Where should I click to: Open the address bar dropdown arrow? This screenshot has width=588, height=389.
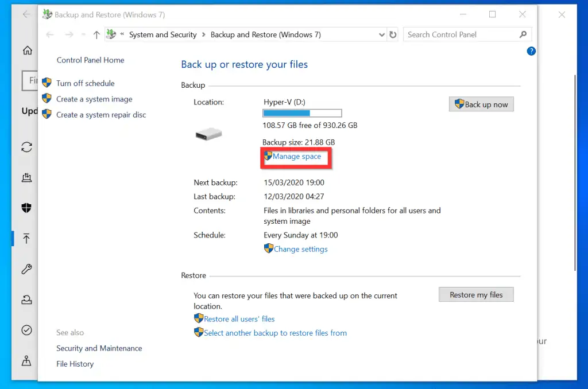pos(381,34)
